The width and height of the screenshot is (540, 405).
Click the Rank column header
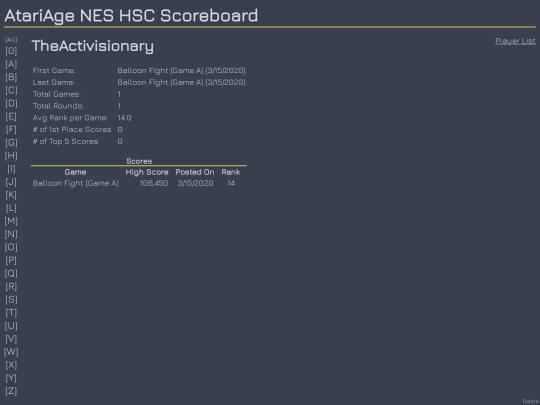tap(231, 172)
